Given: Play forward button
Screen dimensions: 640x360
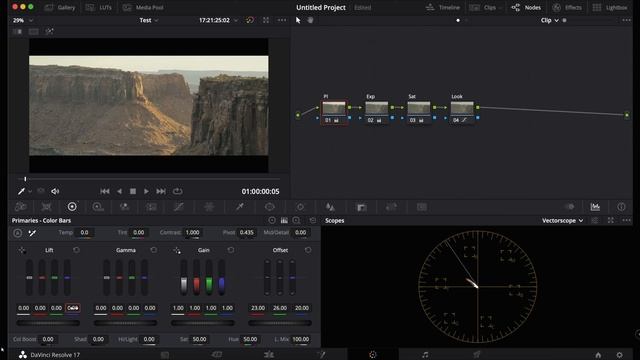Looking at the screenshot, I should [146, 191].
